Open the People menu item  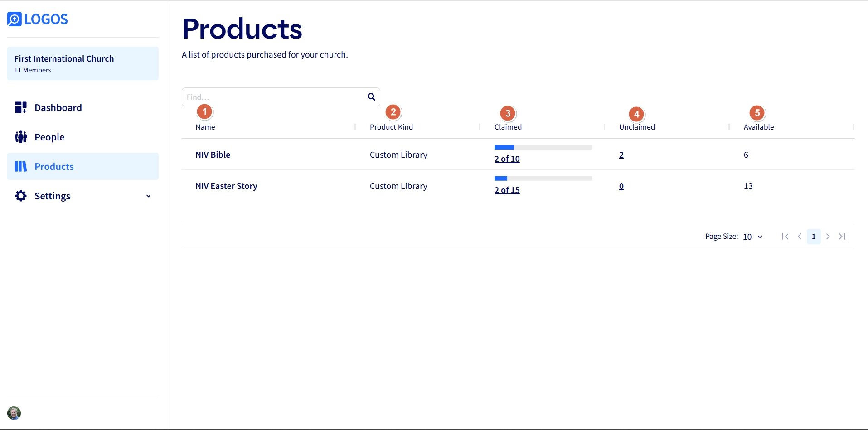click(x=83, y=137)
